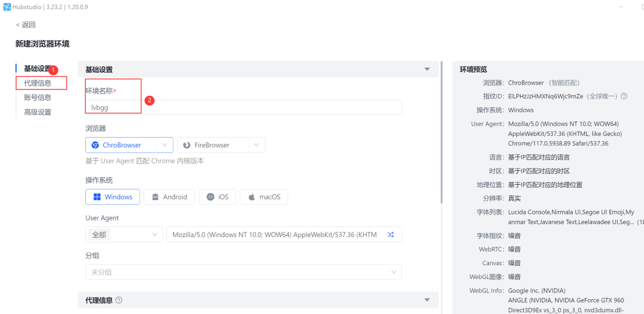Screen dimensions: 644x314
Task: Open the 全部 User Agent filter dropdown
Action: click(124, 234)
